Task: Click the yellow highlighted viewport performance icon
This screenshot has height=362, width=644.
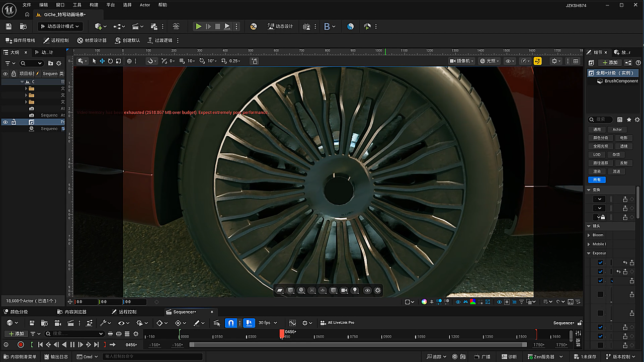Action: (537, 61)
